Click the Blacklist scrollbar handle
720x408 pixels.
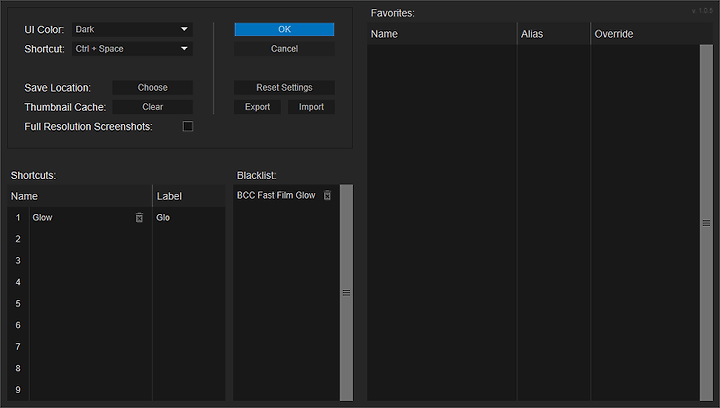(x=346, y=292)
